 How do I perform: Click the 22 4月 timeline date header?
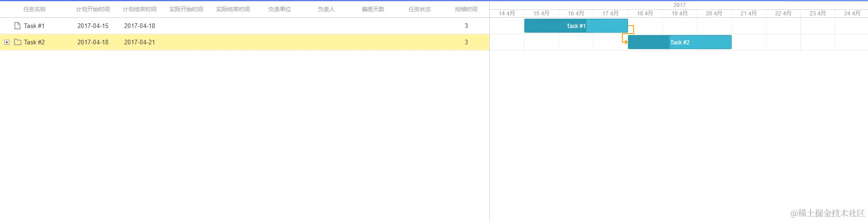[783, 14]
